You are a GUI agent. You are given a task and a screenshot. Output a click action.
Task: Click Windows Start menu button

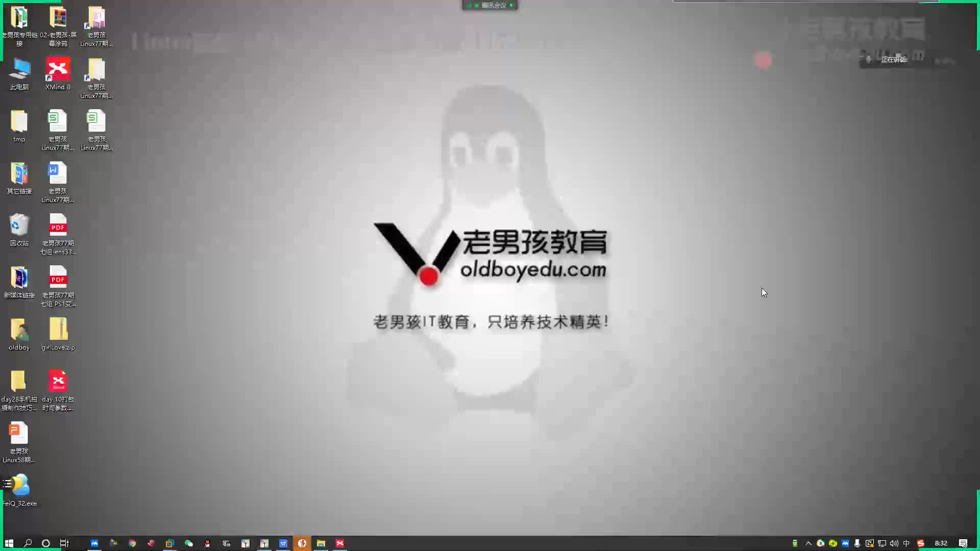click(x=9, y=543)
